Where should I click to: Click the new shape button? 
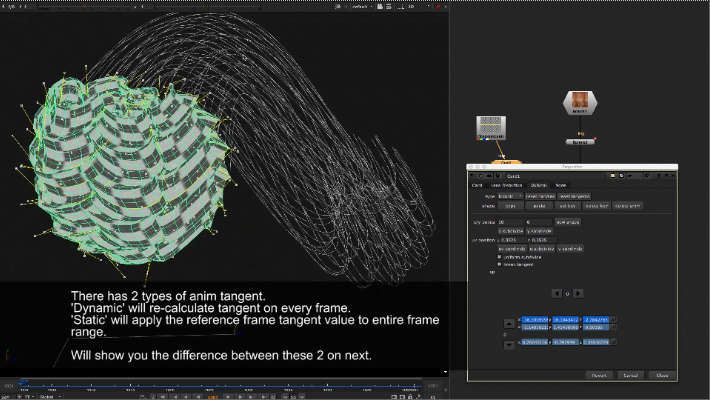pos(568,222)
